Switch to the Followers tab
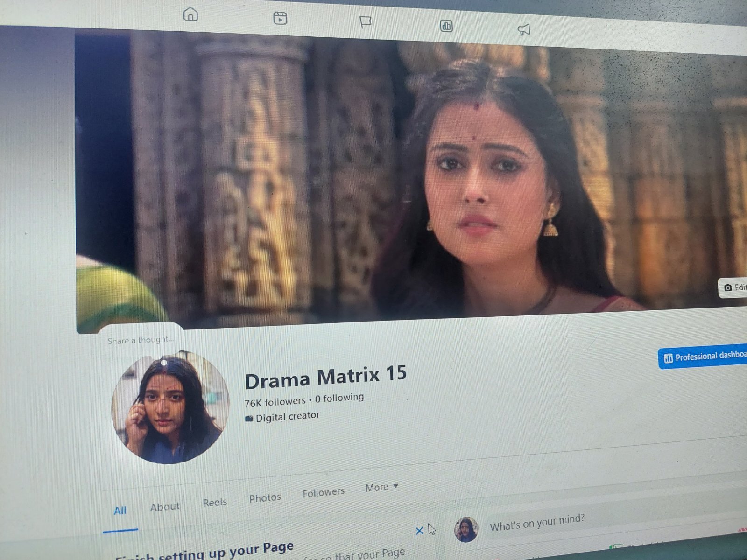This screenshot has width=747, height=560. click(324, 492)
